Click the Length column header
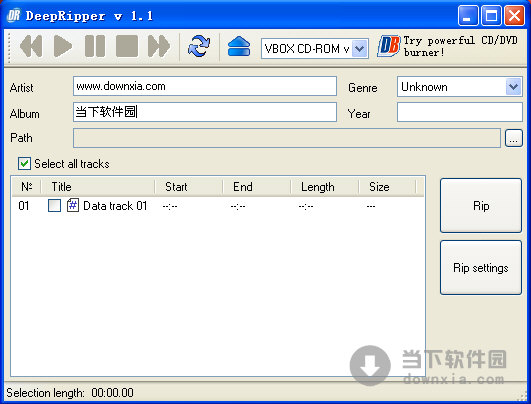This screenshot has height=404, width=531. coord(324,187)
